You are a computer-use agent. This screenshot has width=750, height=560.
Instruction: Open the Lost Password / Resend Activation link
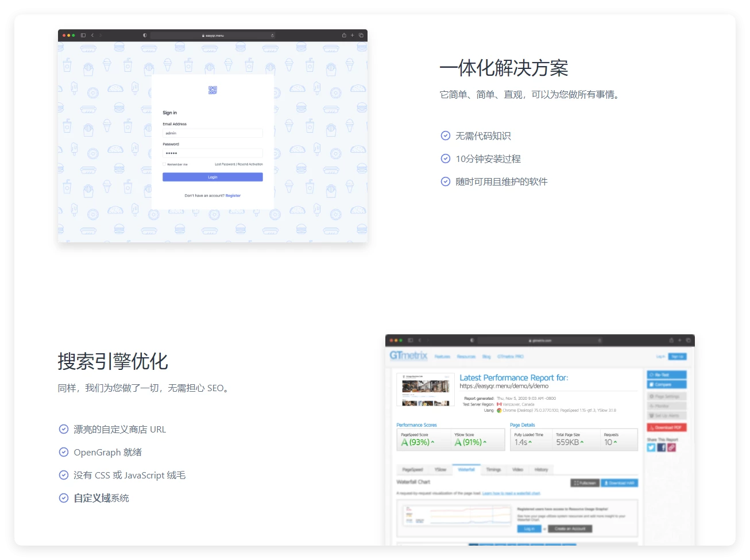click(239, 164)
